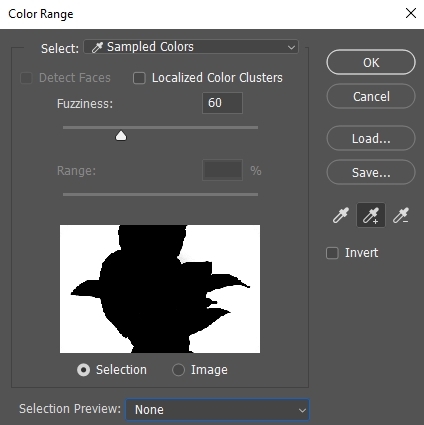Enable Localized Color Clusters checkbox

point(139,78)
